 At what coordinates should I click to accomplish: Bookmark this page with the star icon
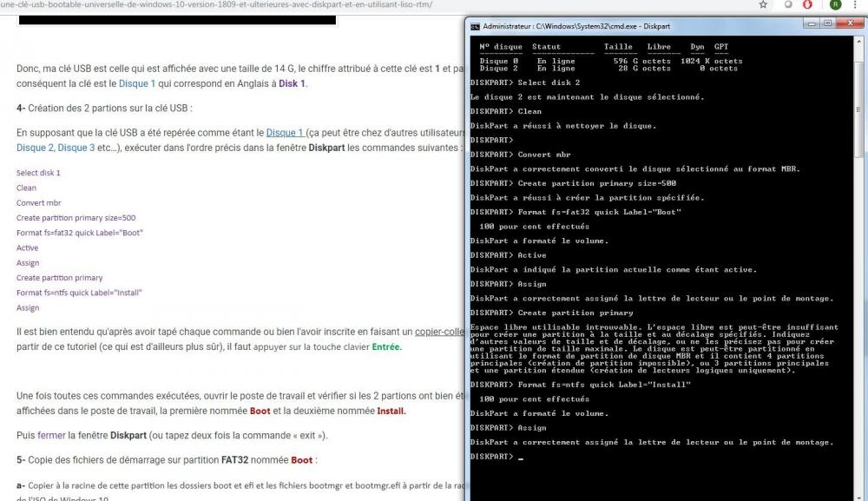point(763,4)
